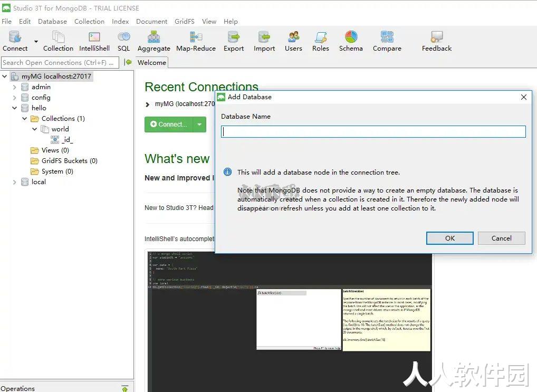The height and width of the screenshot is (392, 537).
Task: Collapse the Collections (1) folder
Action: coord(24,119)
